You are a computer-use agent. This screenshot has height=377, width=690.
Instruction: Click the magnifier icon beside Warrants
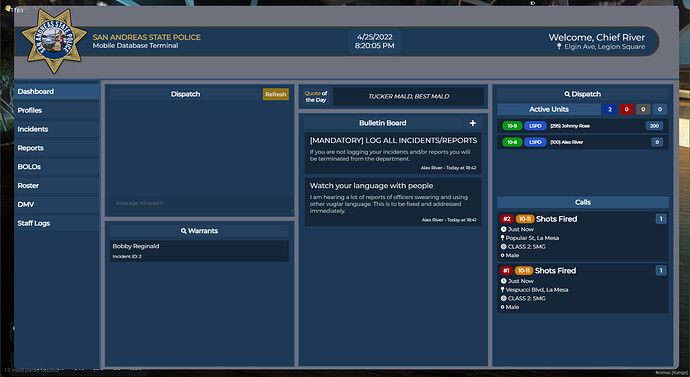pyautogui.click(x=184, y=231)
